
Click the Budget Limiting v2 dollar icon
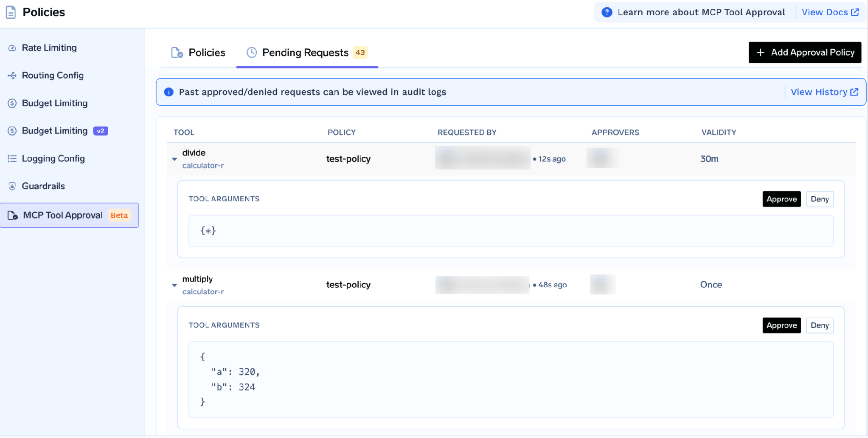(12, 131)
